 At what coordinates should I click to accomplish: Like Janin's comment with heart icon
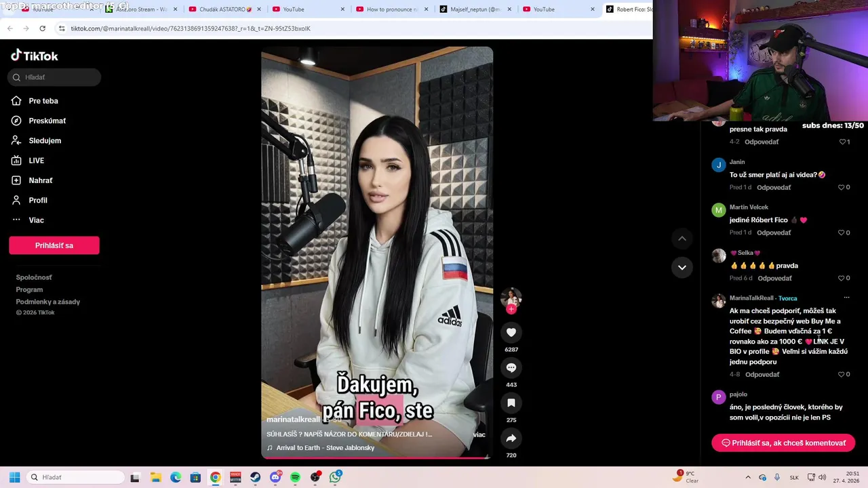841,187
